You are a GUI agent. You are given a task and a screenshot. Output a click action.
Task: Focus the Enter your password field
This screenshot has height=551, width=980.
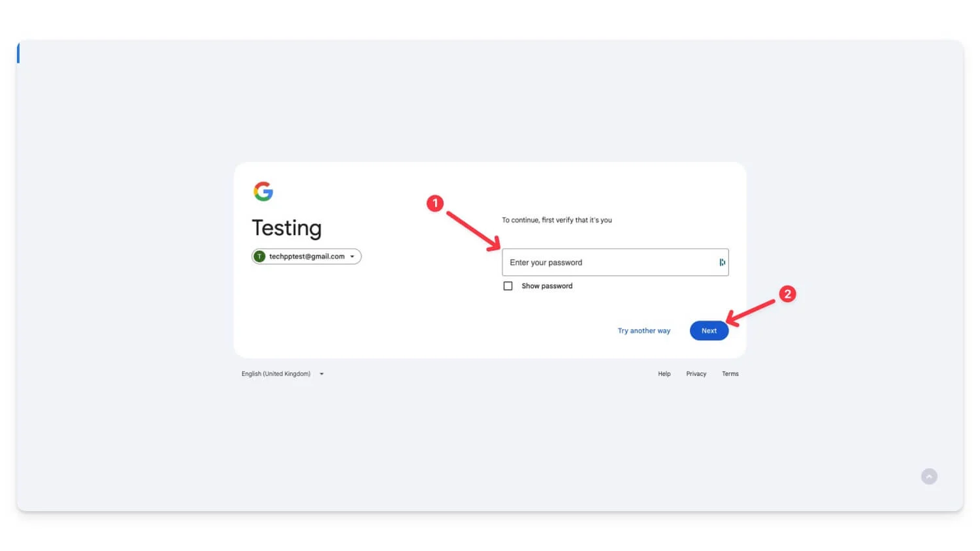[615, 262]
